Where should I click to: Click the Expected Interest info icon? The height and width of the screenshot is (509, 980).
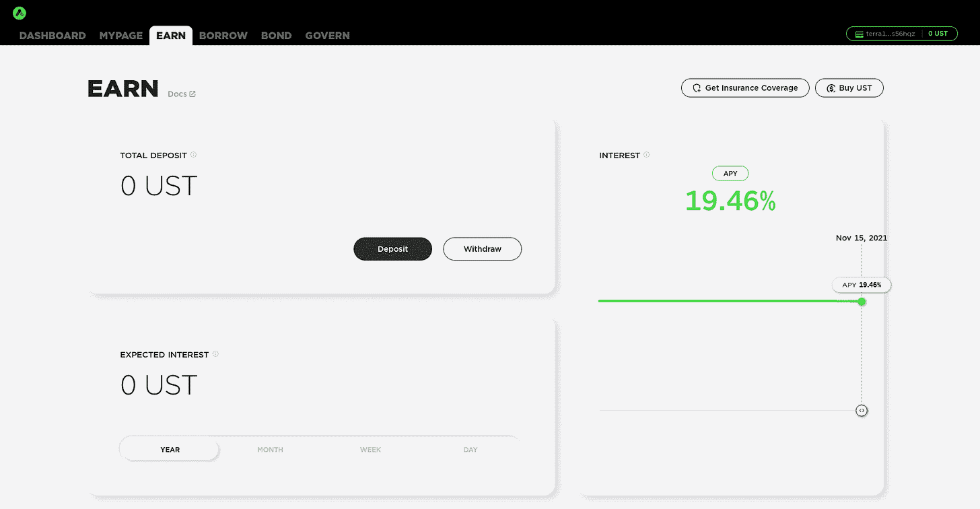tap(215, 354)
